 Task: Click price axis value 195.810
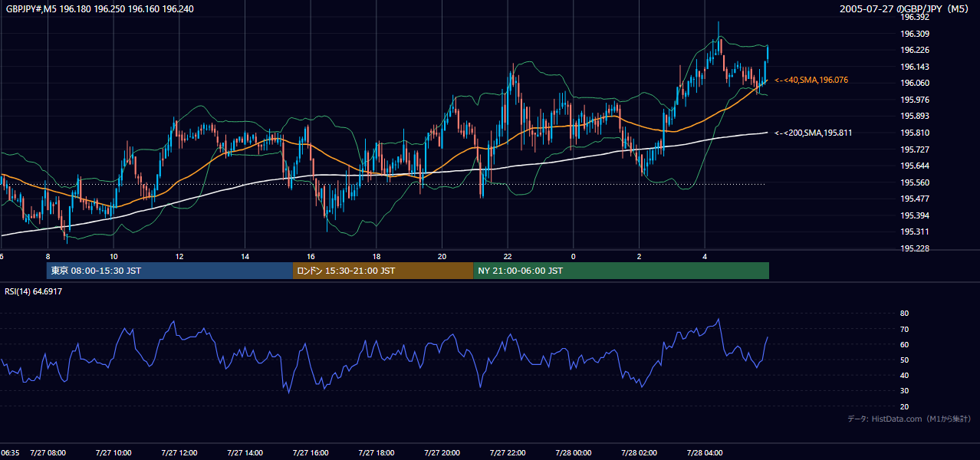click(914, 133)
